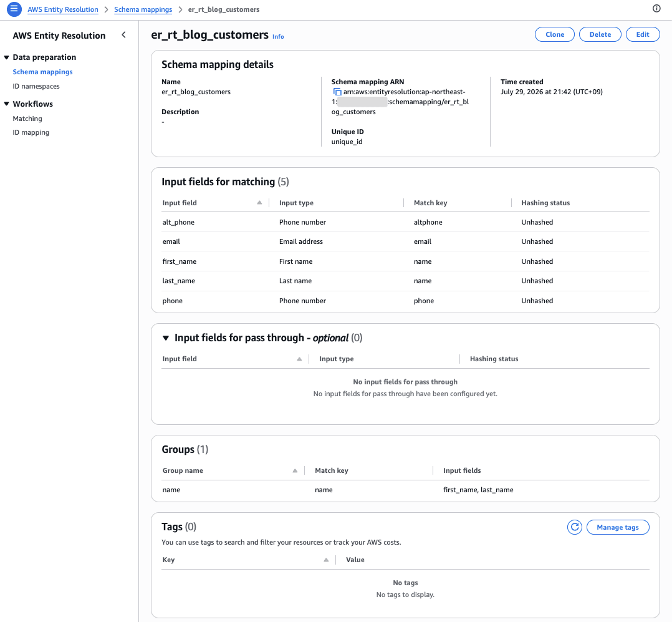Clone this schema mapping
Image resolution: width=672 pixels, height=622 pixels.
click(x=555, y=34)
